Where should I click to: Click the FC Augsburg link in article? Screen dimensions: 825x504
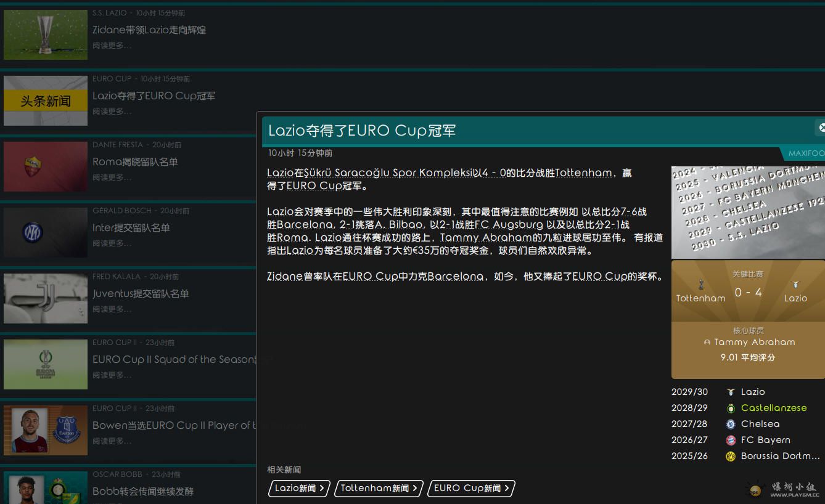point(509,225)
